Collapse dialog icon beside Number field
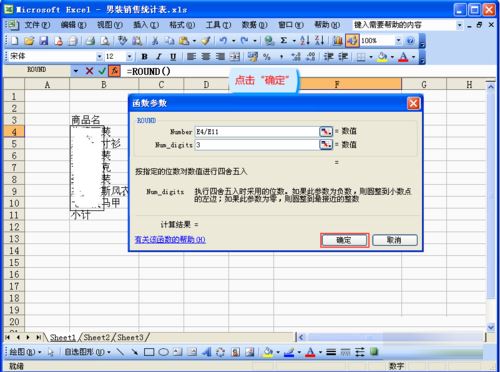Screen dimensions: 500x372 point(326,131)
